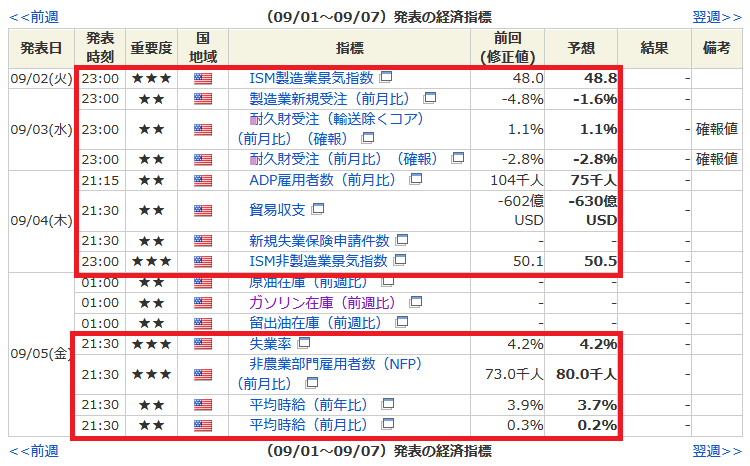
Task: Click popup icon after NFP （前月比）
Action: pos(312,382)
